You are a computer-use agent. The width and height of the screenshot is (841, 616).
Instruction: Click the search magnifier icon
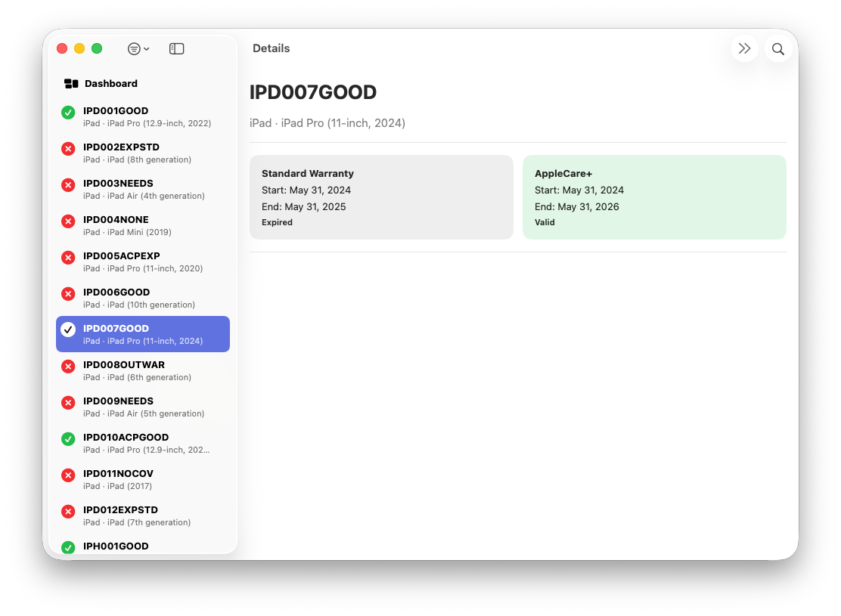777,49
